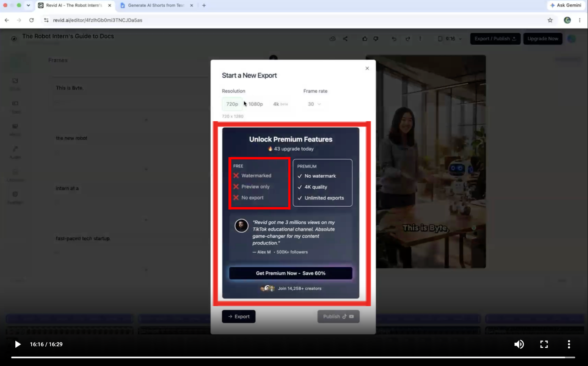Close the Start a New Export dialog
Viewport: 588px width, 366px height.
(x=367, y=68)
